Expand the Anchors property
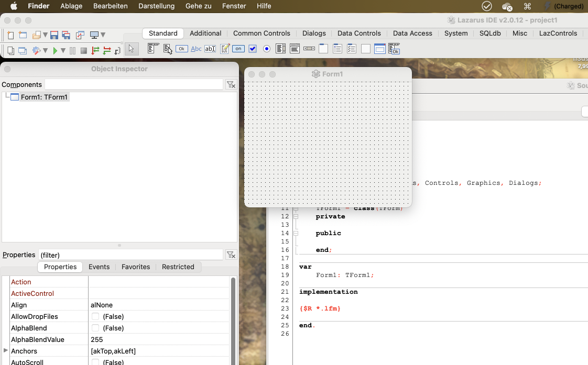588x365 pixels. click(6, 350)
